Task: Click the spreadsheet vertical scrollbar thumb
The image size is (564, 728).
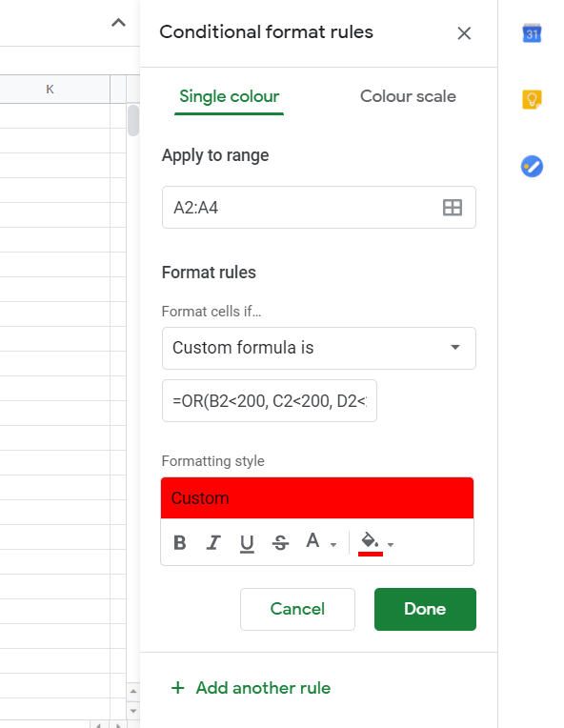Action: pyautogui.click(x=133, y=120)
